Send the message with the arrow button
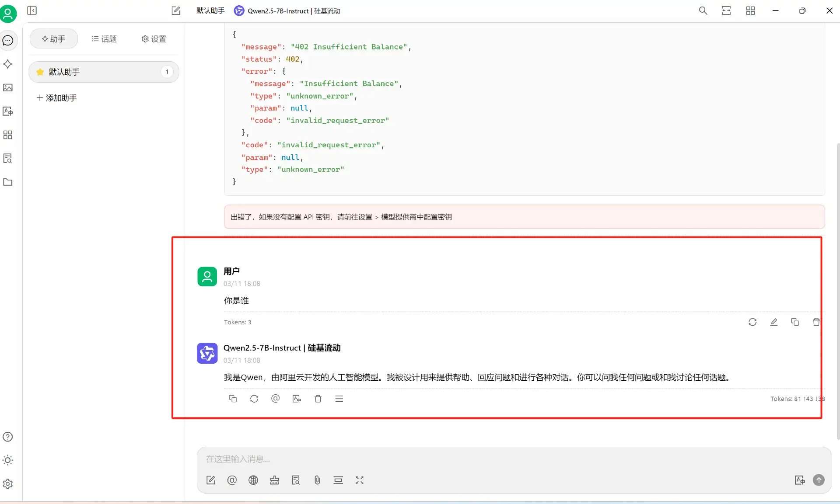 pos(819,480)
